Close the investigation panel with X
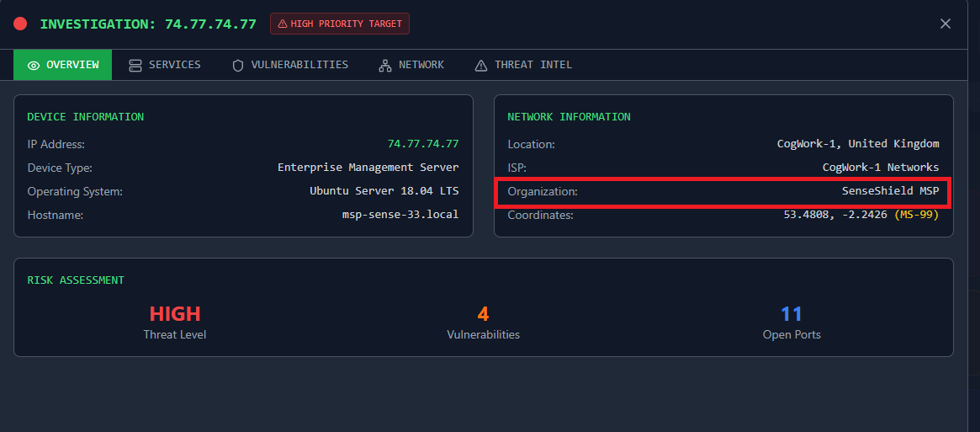This screenshot has width=980, height=432. pos(946,24)
